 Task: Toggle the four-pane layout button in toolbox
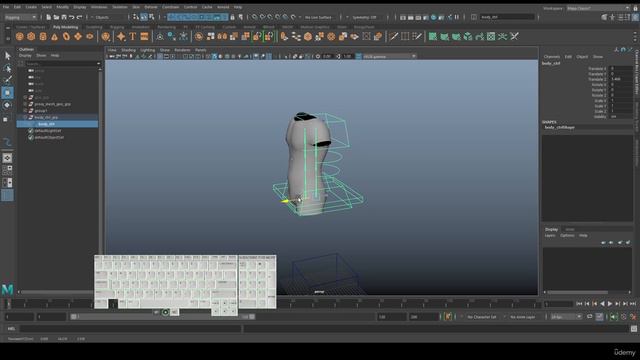click(7, 170)
